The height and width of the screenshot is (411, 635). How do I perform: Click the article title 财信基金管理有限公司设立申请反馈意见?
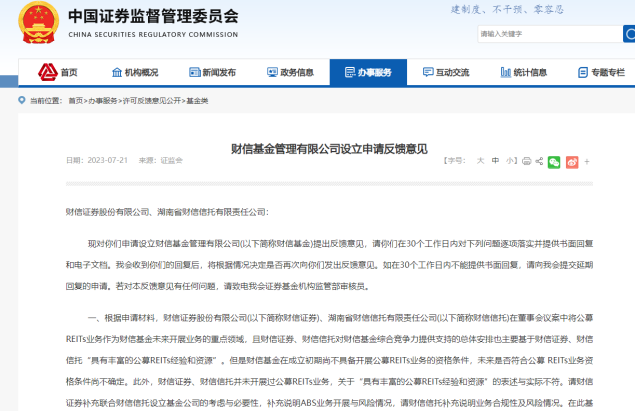coord(329,149)
